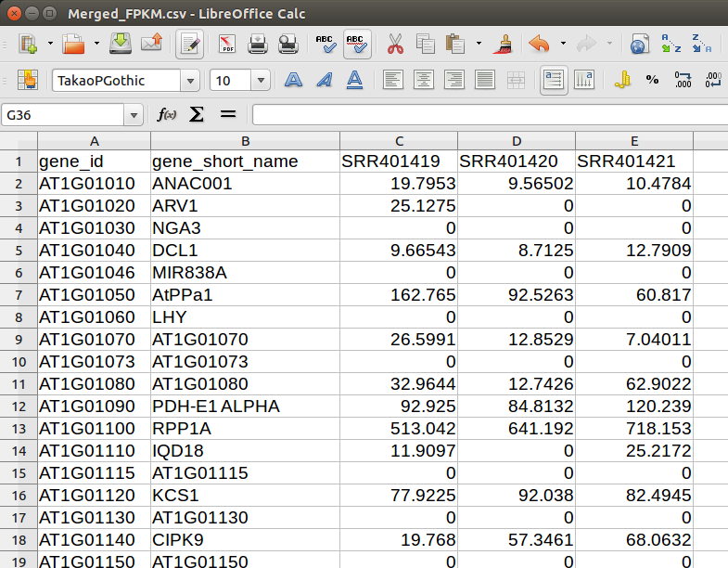
Task: Click cell with value 68.0632
Action: click(634, 540)
